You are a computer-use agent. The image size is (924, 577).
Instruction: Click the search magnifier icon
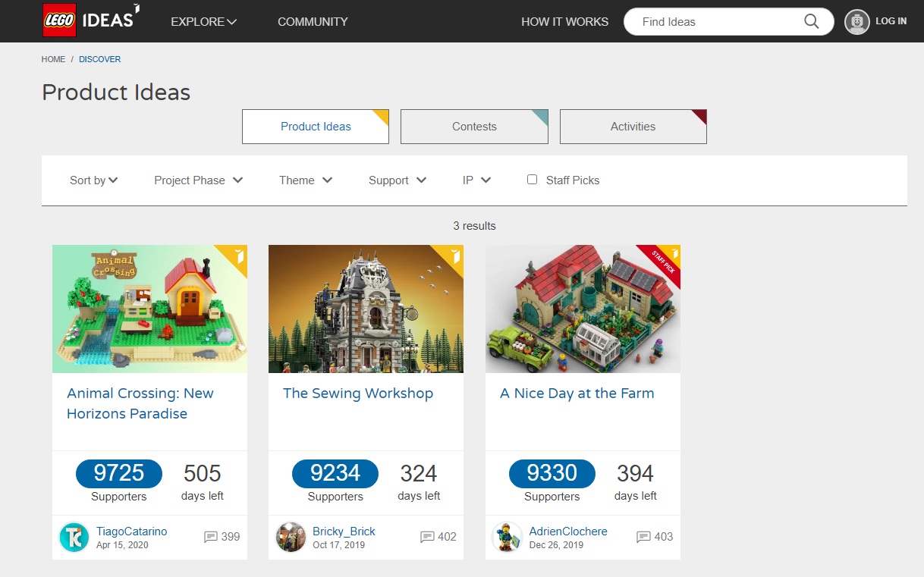(x=811, y=22)
